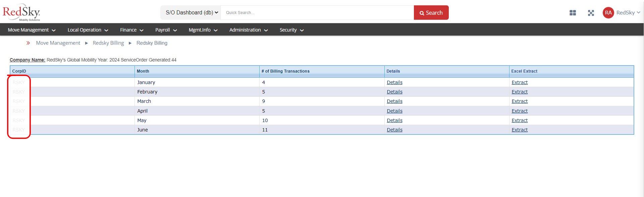Click the last Redsky Billing breadcrumb
The image size is (644, 197).
coord(152,43)
